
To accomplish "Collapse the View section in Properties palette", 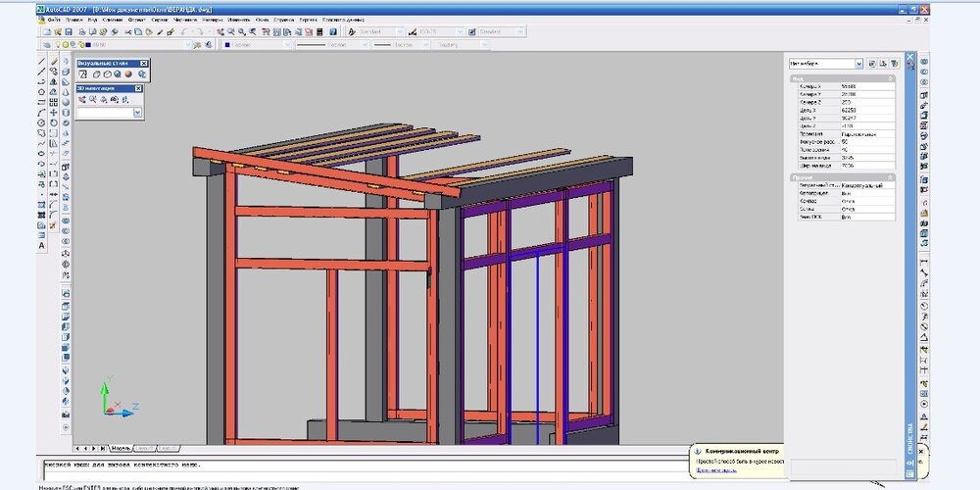I will (890, 77).
